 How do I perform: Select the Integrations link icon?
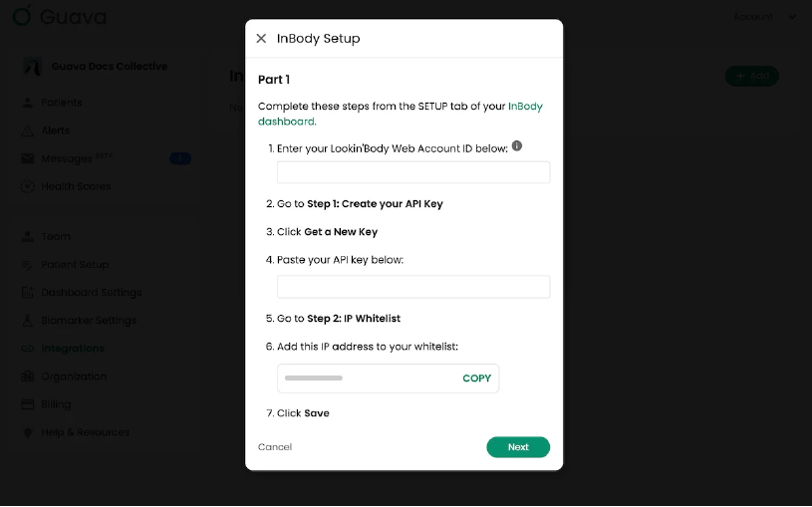pyautogui.click(x=28, y=349)
